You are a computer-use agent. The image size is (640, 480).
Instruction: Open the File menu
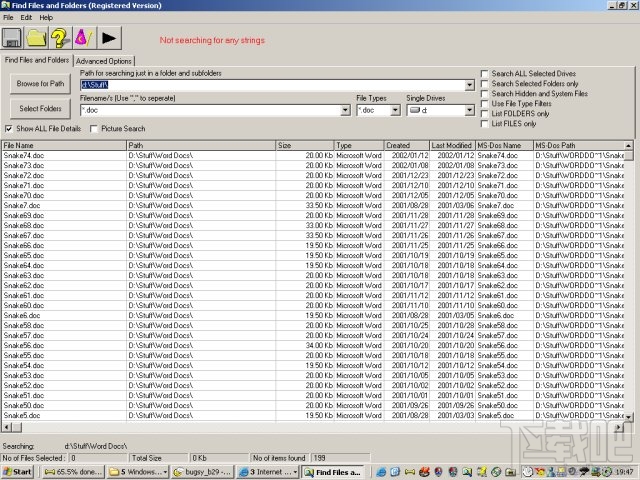pyautogui.click(x=8, y=18)
